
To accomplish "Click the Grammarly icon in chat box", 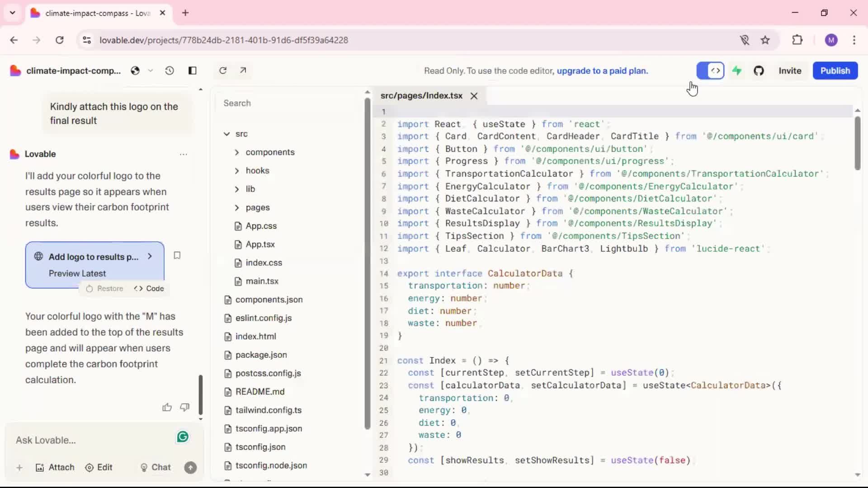I will point(183,436).
